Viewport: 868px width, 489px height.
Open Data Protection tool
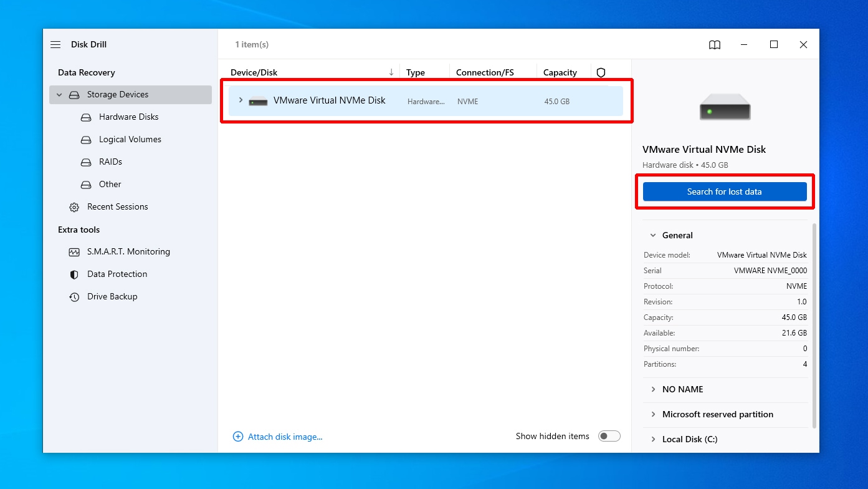tap(117, 274)
